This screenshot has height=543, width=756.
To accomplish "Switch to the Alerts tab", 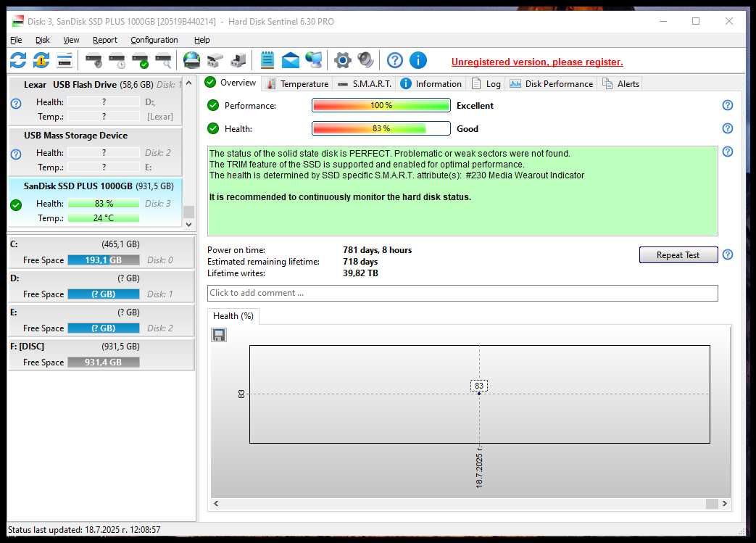I will point(620,84).
